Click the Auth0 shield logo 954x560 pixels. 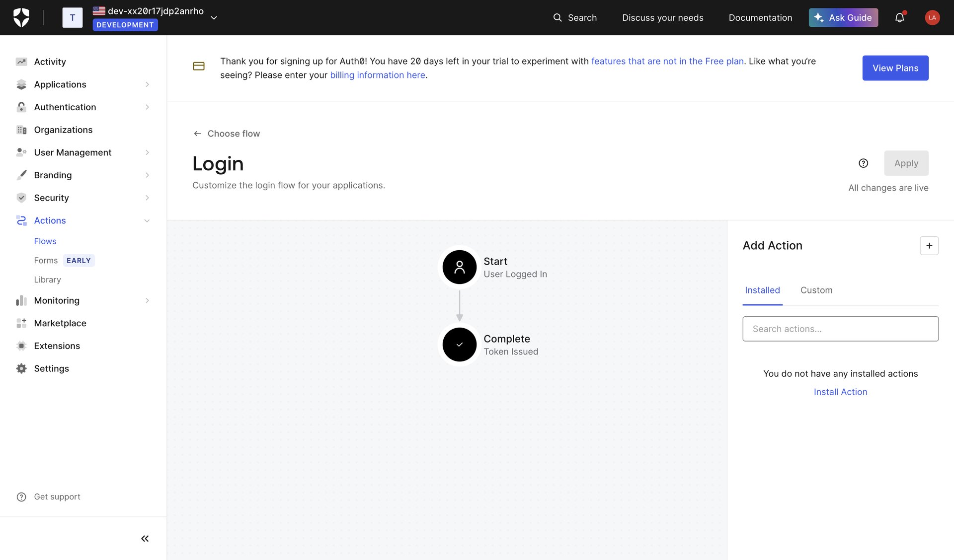click(x=21, y=17)
